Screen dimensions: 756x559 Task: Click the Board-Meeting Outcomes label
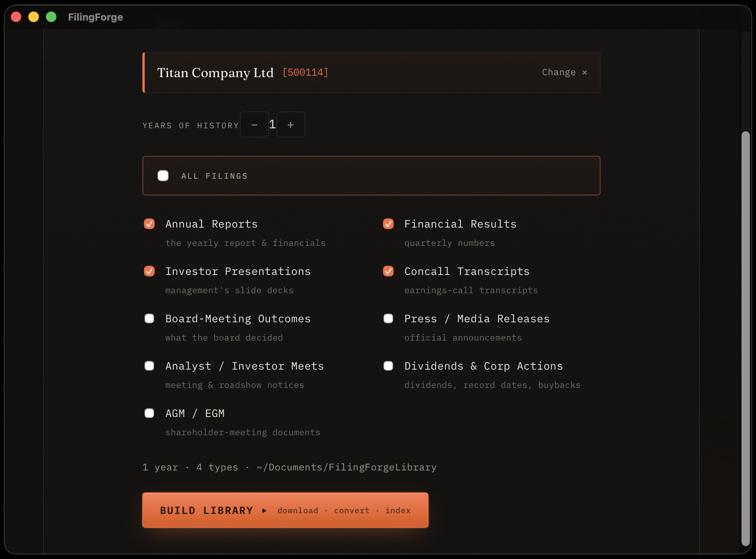[x=238, y=318]
